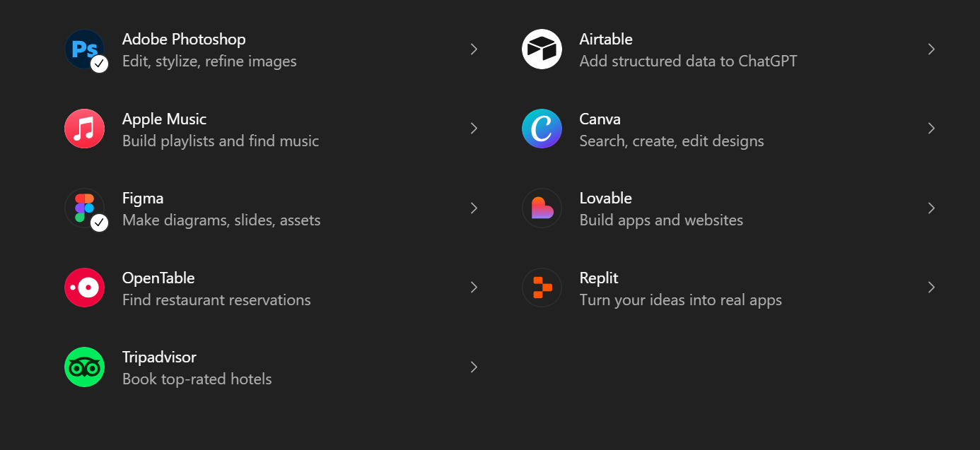The height and width of the screenshot is (450, 980).
Task: Click the Apple Music icon
Action: [84, 129]
